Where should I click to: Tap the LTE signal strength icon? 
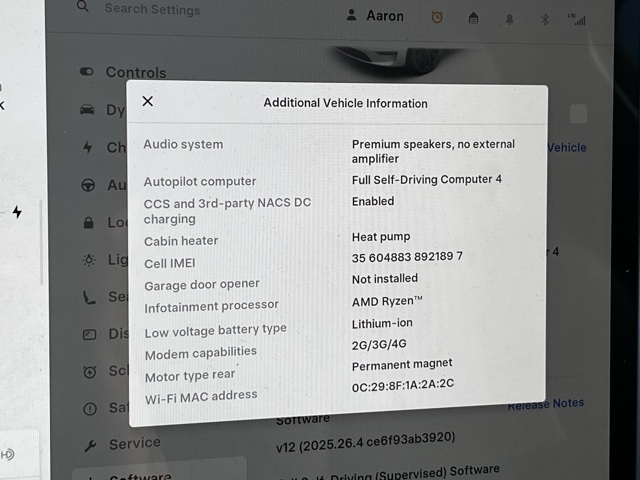tap(577, 19)
